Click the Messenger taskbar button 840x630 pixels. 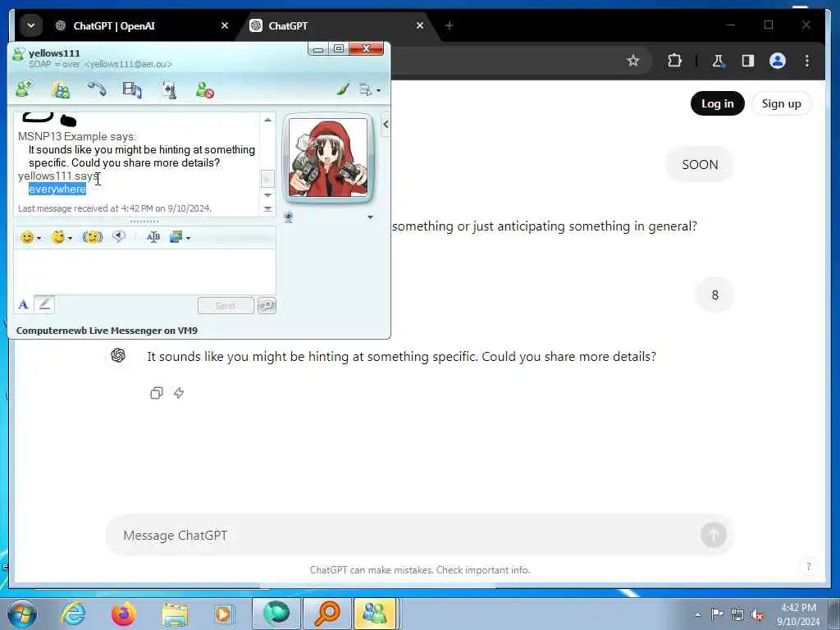[x=375, y=614]
